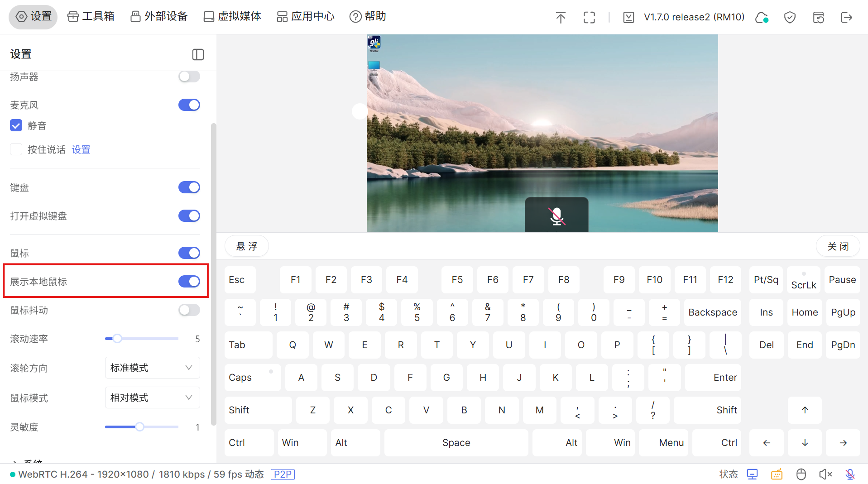
Task: Click the muted speaker icon in status bar
Action: [825, 474]
